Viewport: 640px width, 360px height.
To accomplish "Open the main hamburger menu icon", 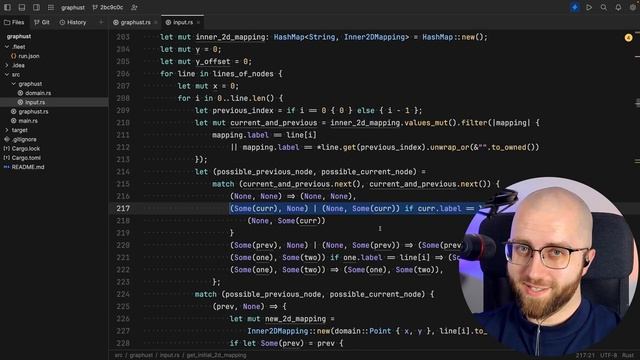I will [51, 7].
